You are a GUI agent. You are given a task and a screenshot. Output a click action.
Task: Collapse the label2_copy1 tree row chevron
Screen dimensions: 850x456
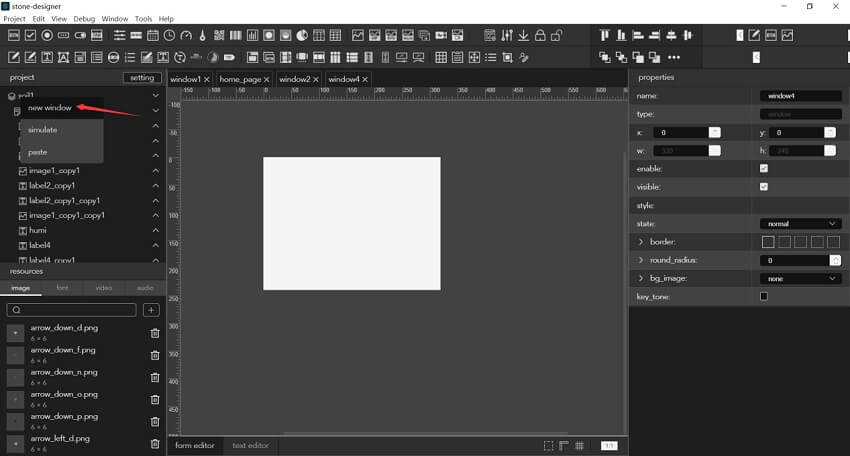156,185
